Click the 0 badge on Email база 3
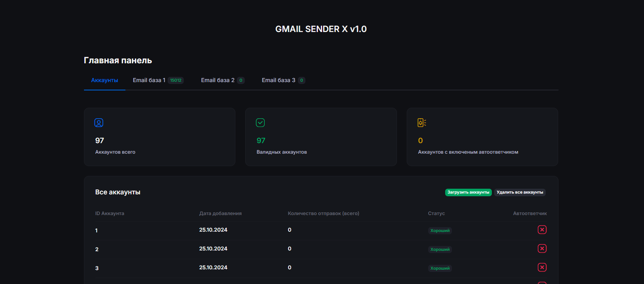The image size is (644, 284). pos(302,80)
